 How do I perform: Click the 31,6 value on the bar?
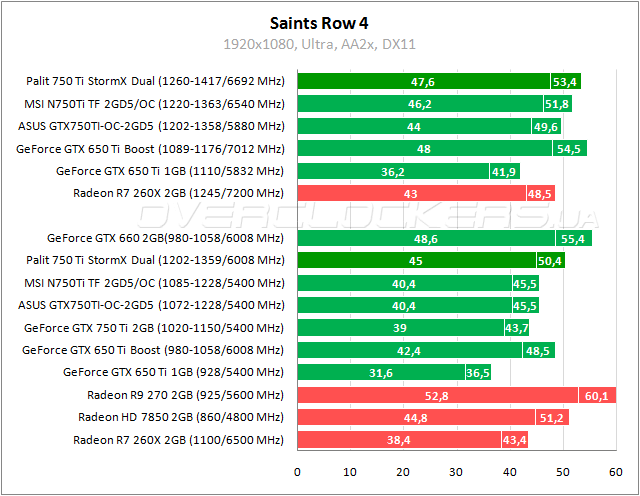pos(381,373)
